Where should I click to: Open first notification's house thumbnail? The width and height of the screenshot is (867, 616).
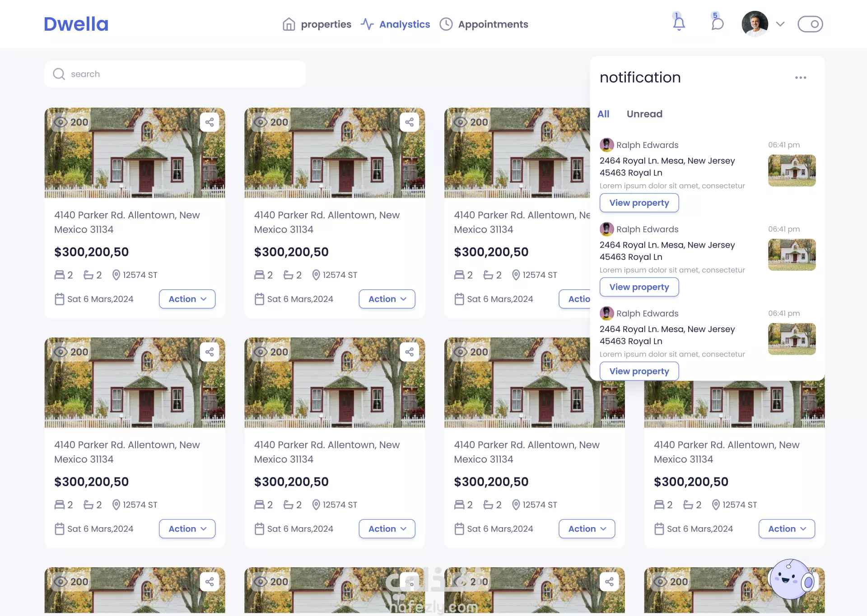tap(792, 171)
